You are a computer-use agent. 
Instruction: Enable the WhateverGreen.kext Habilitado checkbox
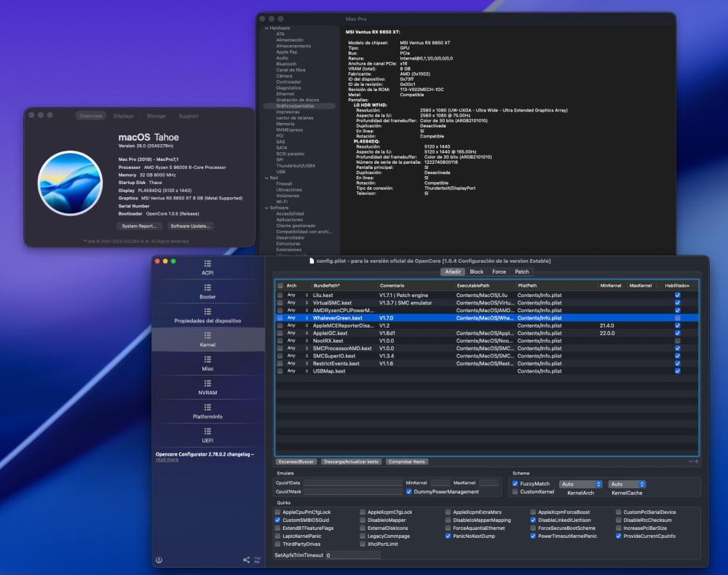tap(677, 318)
